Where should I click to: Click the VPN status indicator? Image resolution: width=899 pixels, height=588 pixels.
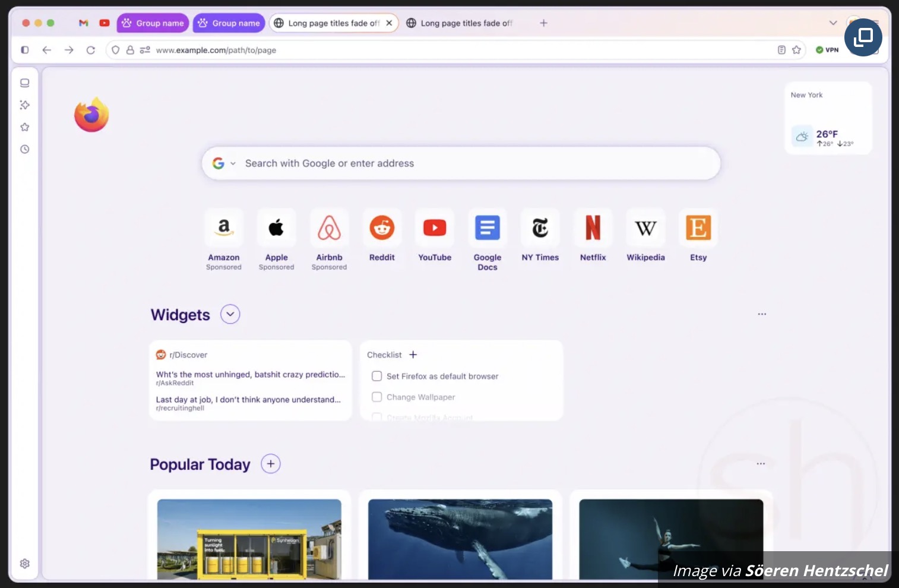point(827,50)
